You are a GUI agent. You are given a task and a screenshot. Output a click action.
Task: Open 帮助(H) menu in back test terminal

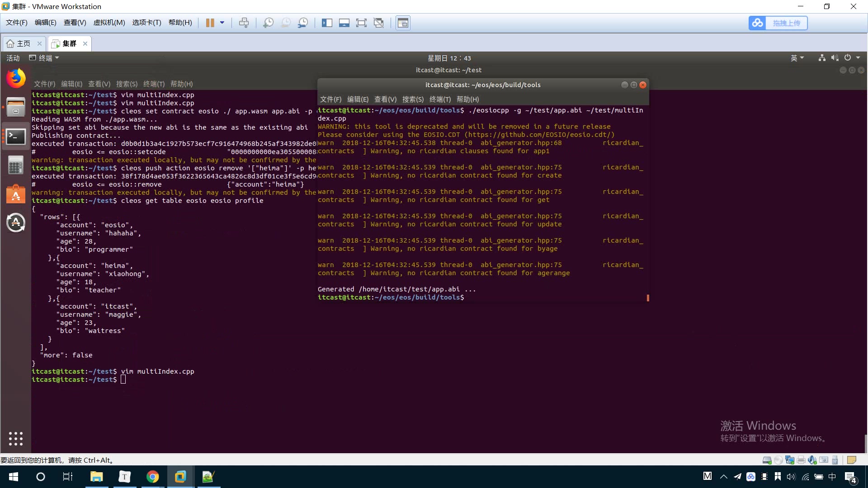181,84
